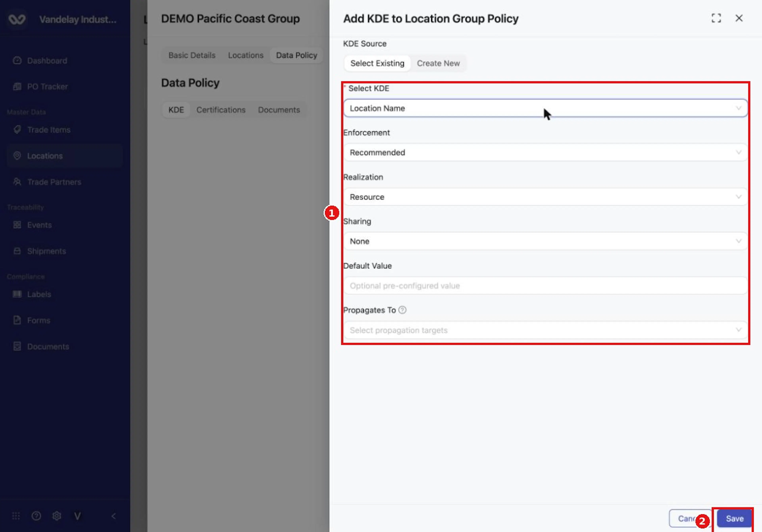Click the V user avatar
The width and height of the screenshot is (762, 532).
(x=77, y=516)
